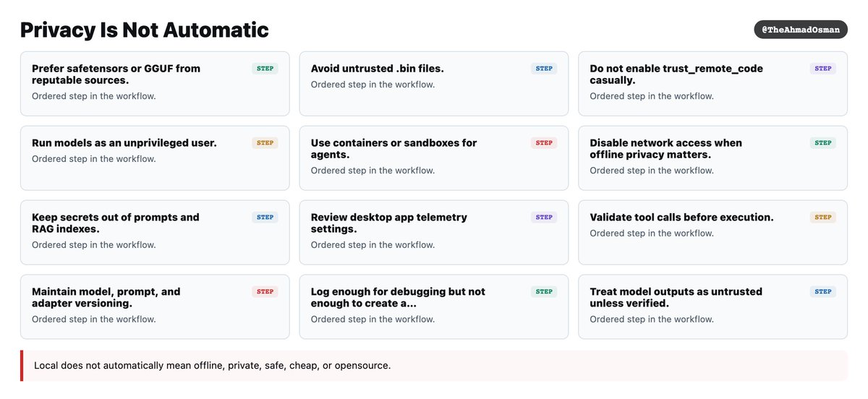
Task: Click the orange STEP badge on unprivileged user card
Action: point(265,143)
